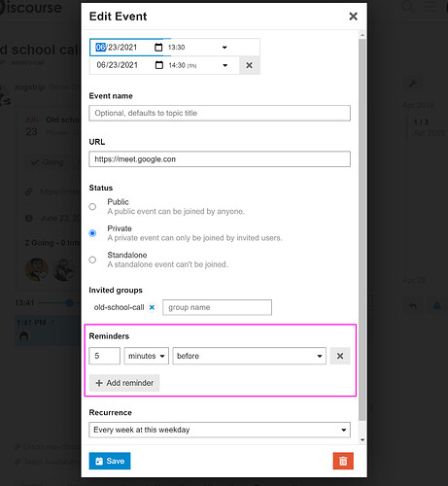Clear the end date row

(x=249, y=65)
